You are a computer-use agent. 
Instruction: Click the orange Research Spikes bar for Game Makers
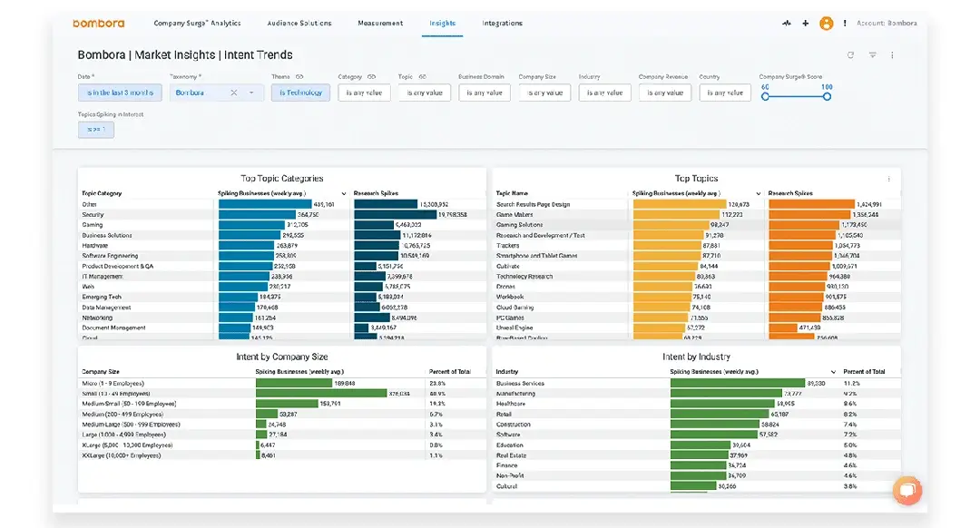(810, 214)
